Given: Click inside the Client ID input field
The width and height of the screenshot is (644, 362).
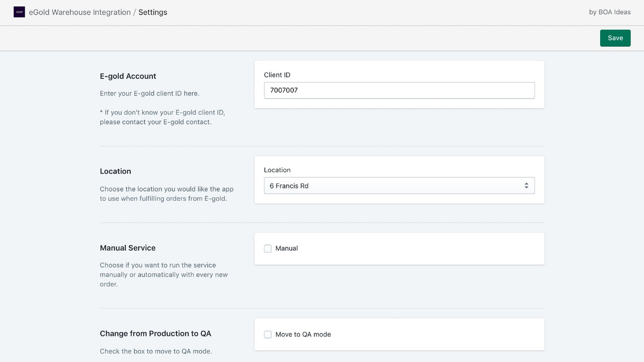Looking at the screenshot, I should pyautogui.click(x=399, y=90).
